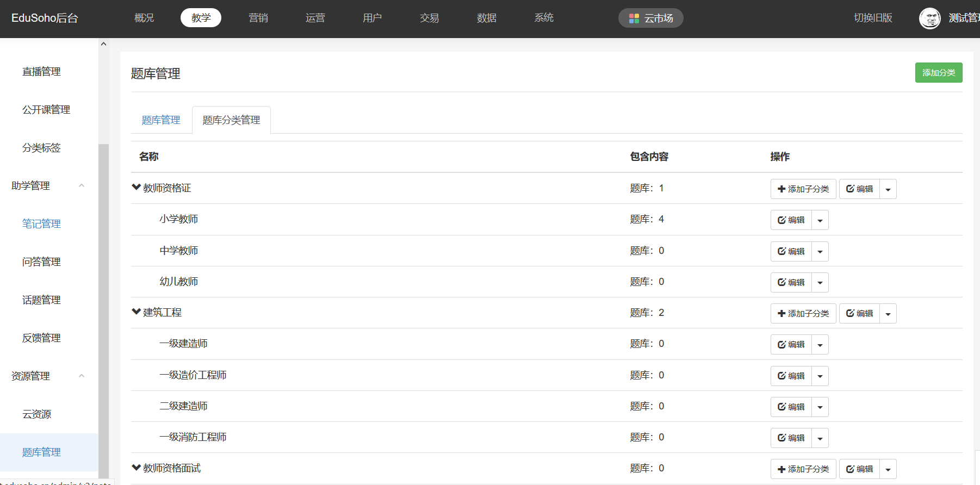The height and width of the screenshot is (485, 980).
Task: Open the 营销 top navigation menu
Action: (258, 18)
